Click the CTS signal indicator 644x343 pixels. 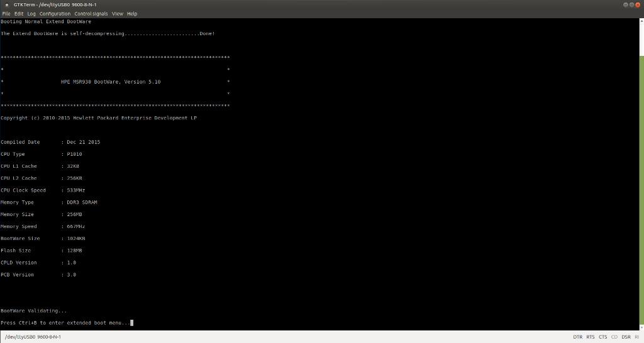(603, 337)
